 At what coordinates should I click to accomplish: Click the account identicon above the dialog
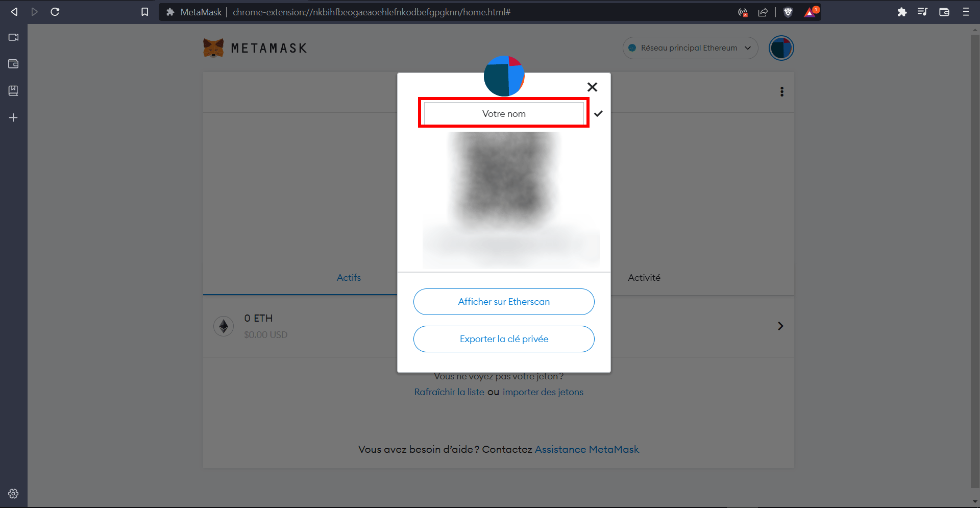[504, 76]
